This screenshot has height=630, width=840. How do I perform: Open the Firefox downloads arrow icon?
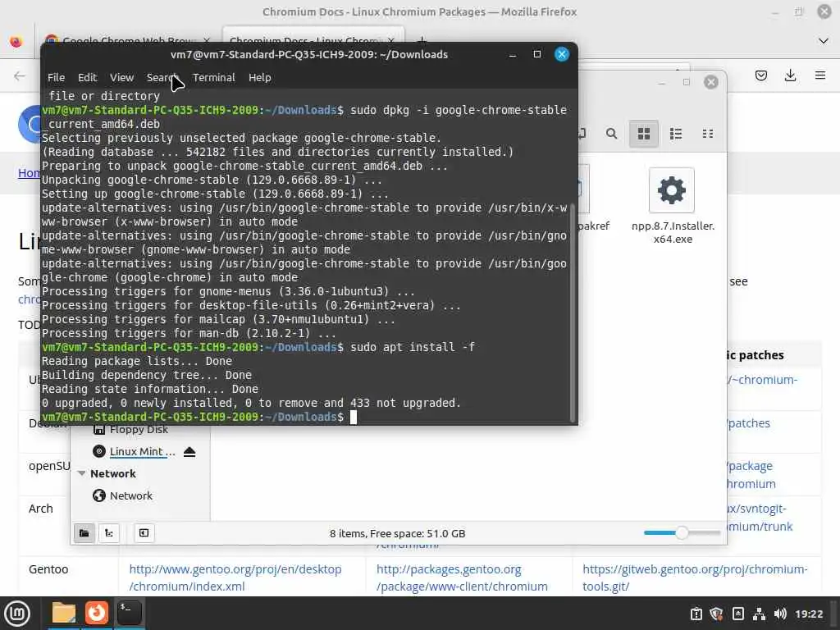coord(790,75)
